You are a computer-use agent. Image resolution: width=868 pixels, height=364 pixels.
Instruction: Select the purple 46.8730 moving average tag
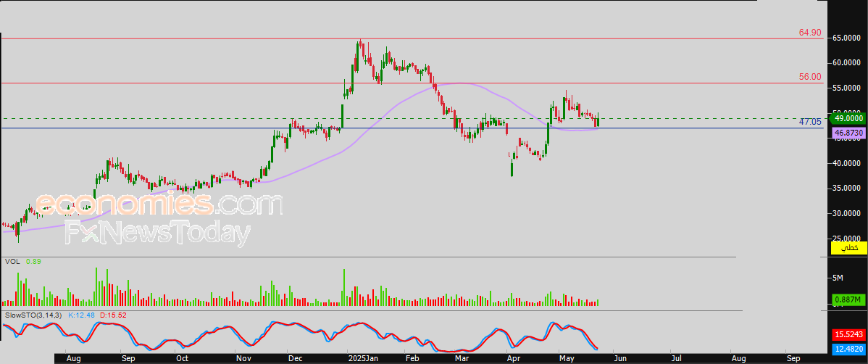tap(848, 133)
